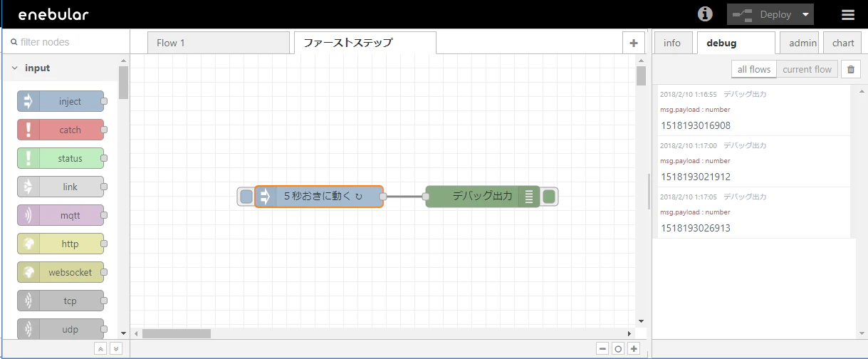Screen dimensions: 868x359
Task: Select the catch node in palette
Action: coord(61,130)
